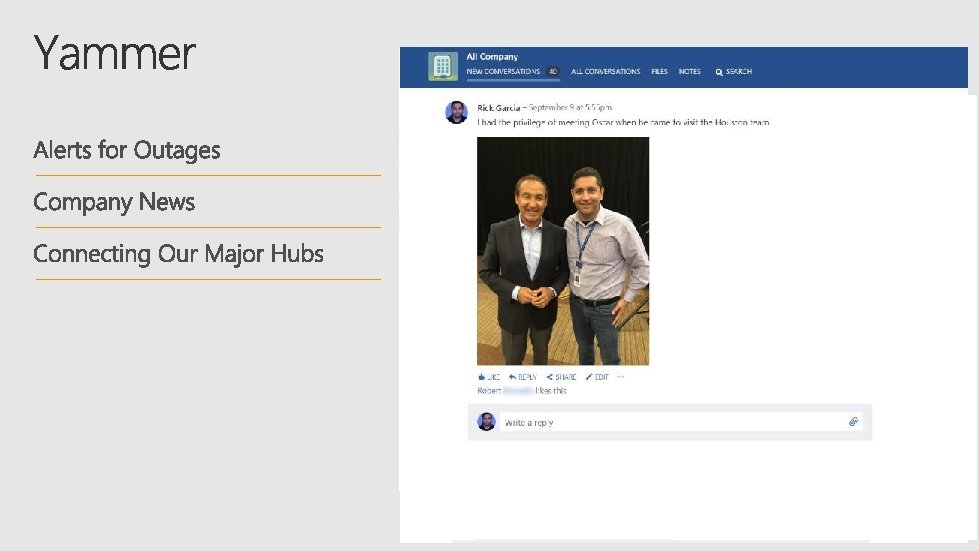Click the All Company group building icon
The height and width of the screenshot is (551, 979).
pyautogui.click(x=443, y=67)
